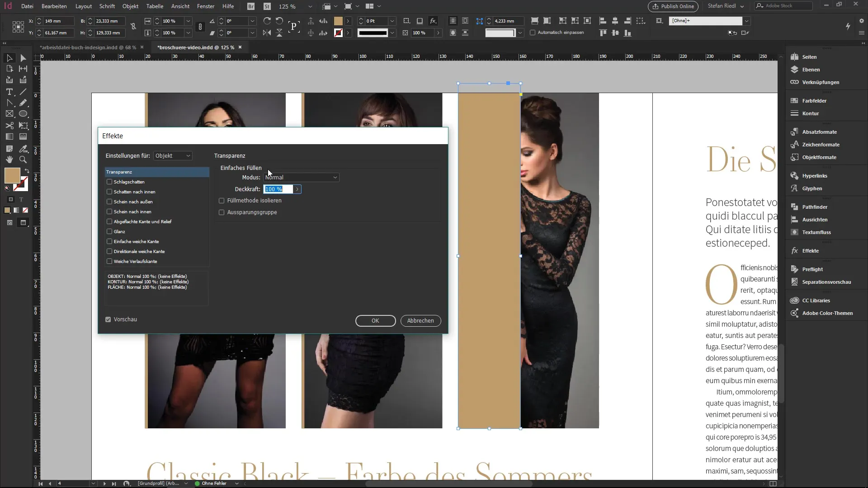Image resolution: width=868 pixels, height=488 pixels.
Task: Open the Kontur panel
Action: pyautogui.click(x=810, y=113)
